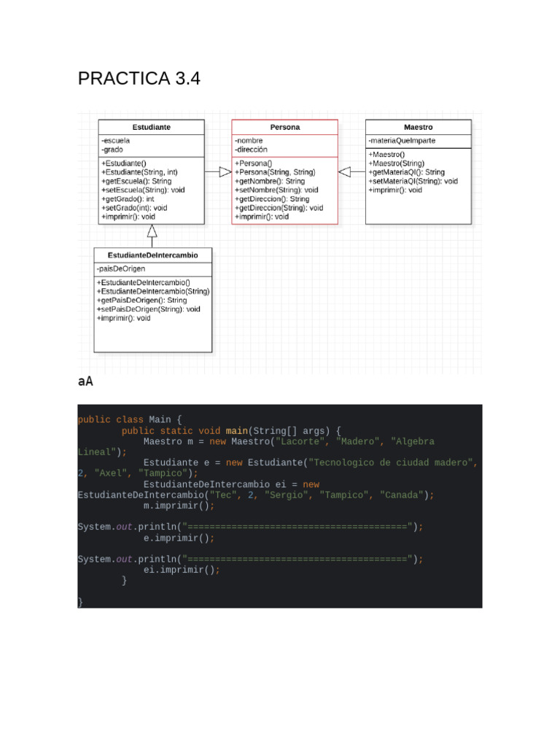Click +getEscuela(): String method
560x747 pixels.
pyautogui.click(x=136, y=181)
